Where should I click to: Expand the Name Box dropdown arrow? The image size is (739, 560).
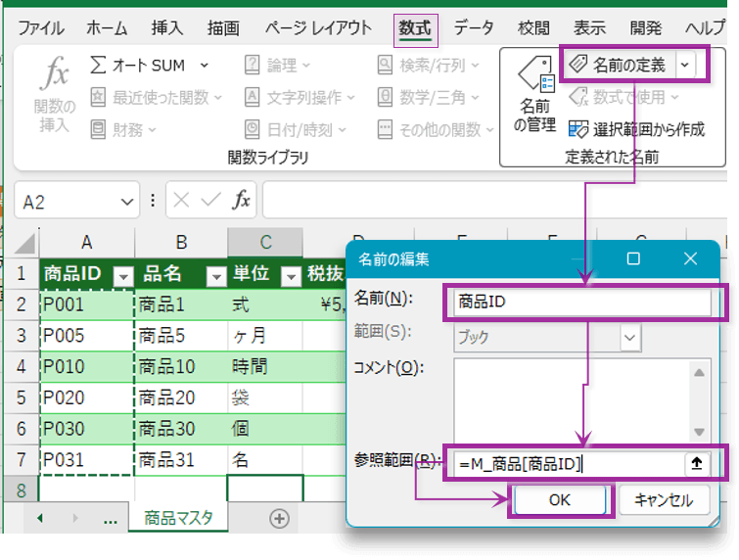pyautogui.click(x=126, y=202)
